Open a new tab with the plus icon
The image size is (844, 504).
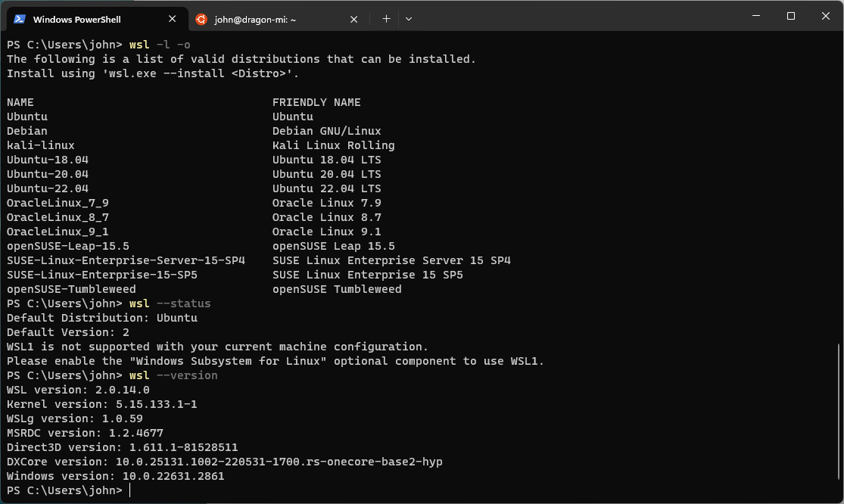386,18
